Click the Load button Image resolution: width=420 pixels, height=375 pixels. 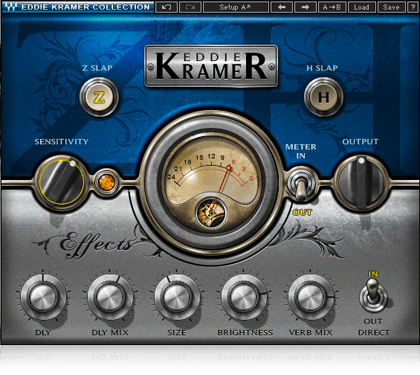coord(362,7)
